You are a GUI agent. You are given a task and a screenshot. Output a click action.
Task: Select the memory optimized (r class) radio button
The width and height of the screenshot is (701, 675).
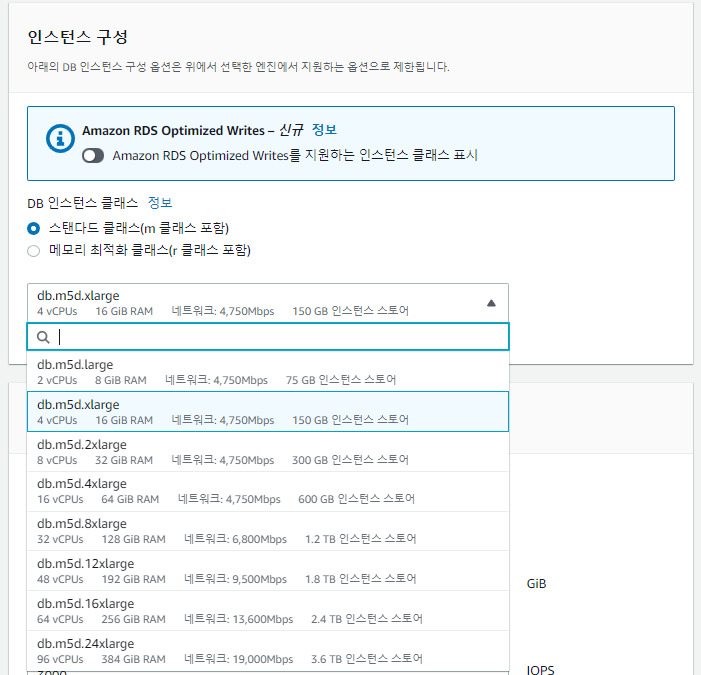[x=34, y=250]
